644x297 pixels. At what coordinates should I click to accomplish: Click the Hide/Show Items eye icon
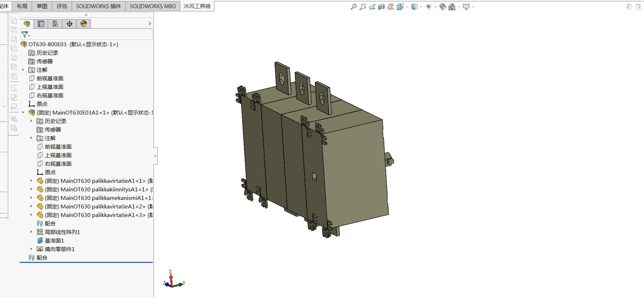(x=429, y=7)
